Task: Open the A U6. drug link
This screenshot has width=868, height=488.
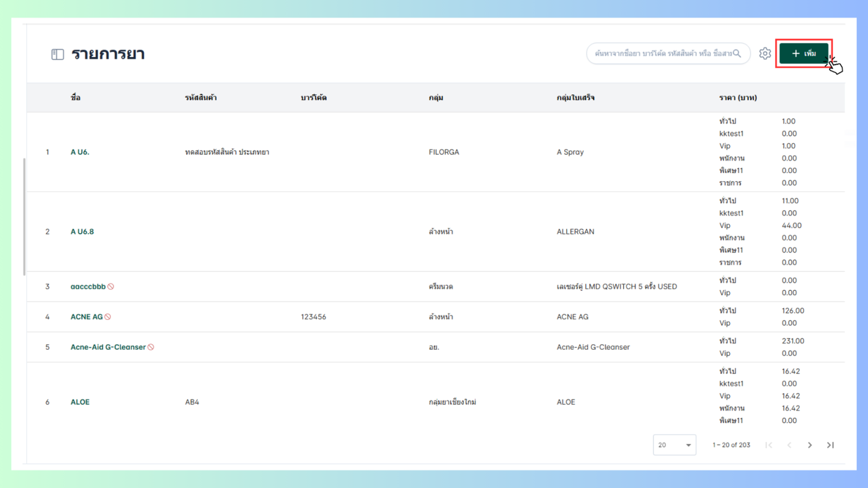Action: click(80, 152)
